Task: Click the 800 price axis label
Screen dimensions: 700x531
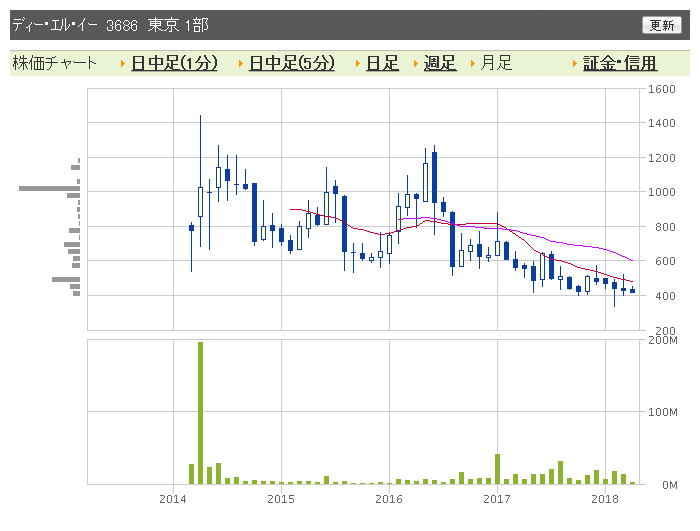Action: tap(665, 227)
